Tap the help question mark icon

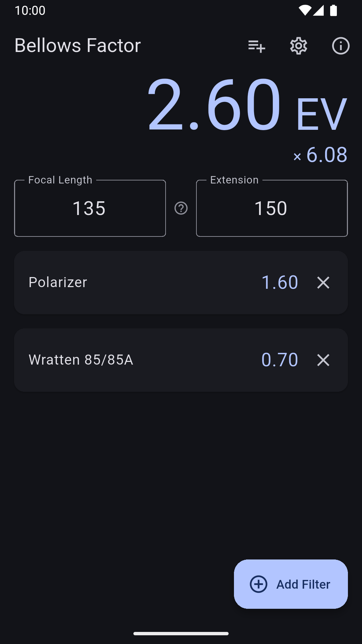(181, 208)
